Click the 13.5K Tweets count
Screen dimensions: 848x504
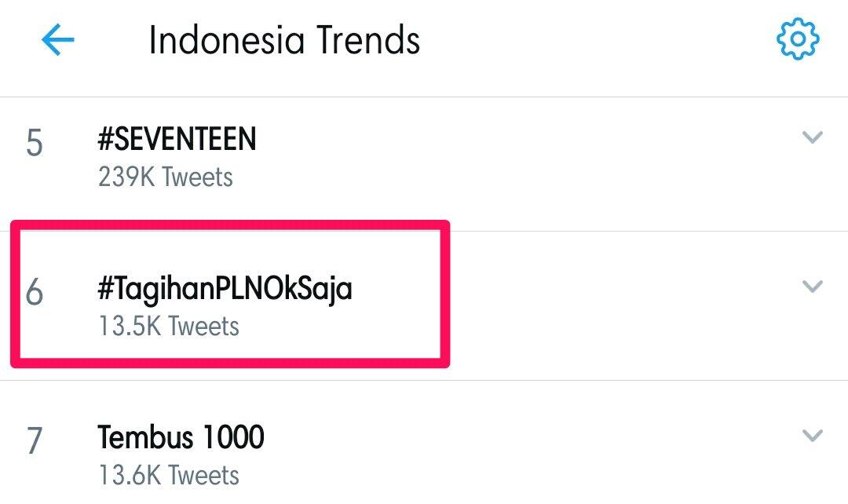(169, 326)
